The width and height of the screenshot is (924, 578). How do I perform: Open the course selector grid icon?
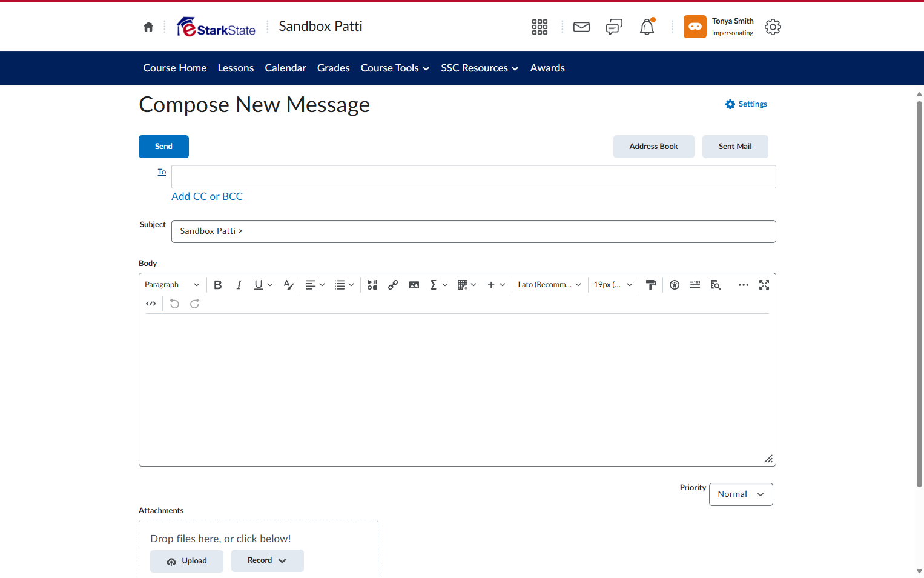click(540, 27)
